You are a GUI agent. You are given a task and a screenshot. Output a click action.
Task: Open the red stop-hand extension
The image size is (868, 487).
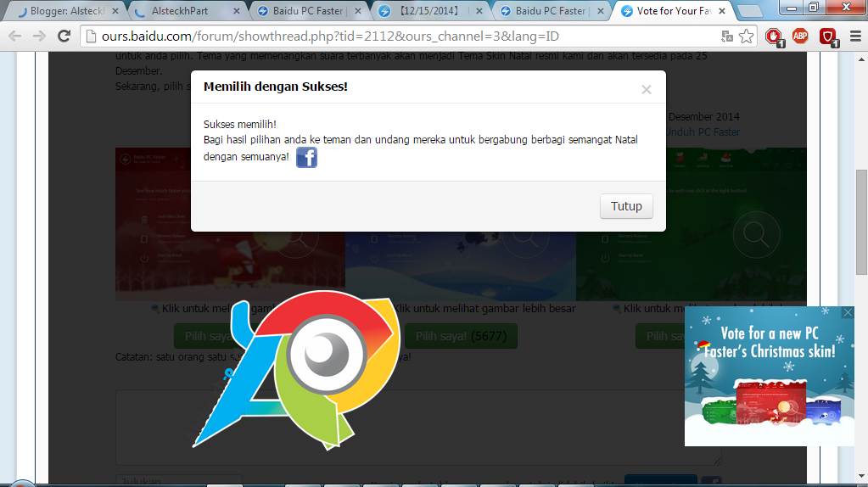[774, 37]
